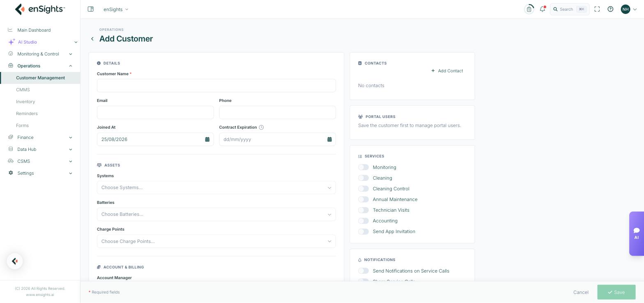Screen dimensions: 644x303
Task: Expand the Finance menu
Action: [40, 137]
